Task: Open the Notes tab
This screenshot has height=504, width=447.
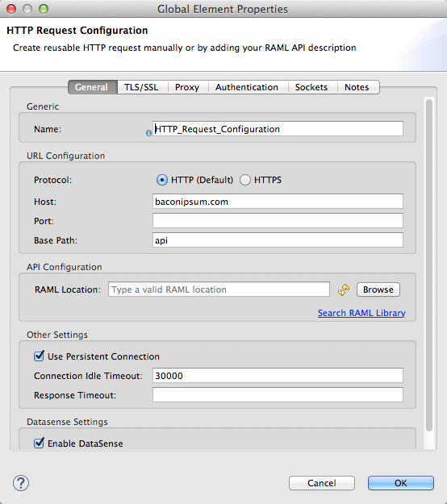Action: (357, 87)
